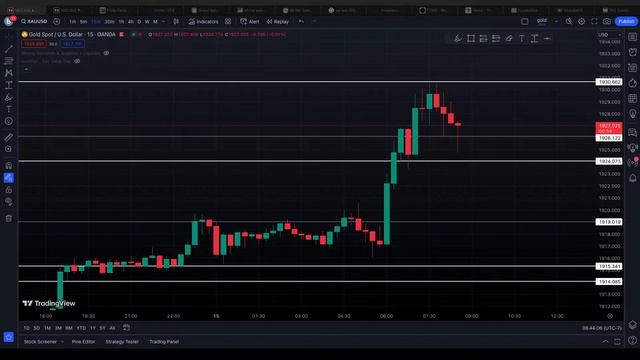Expand the timeframe dropdown arrow
This screenshot has width=640, height=360.
pyautogui.click(x=164, y=22)
